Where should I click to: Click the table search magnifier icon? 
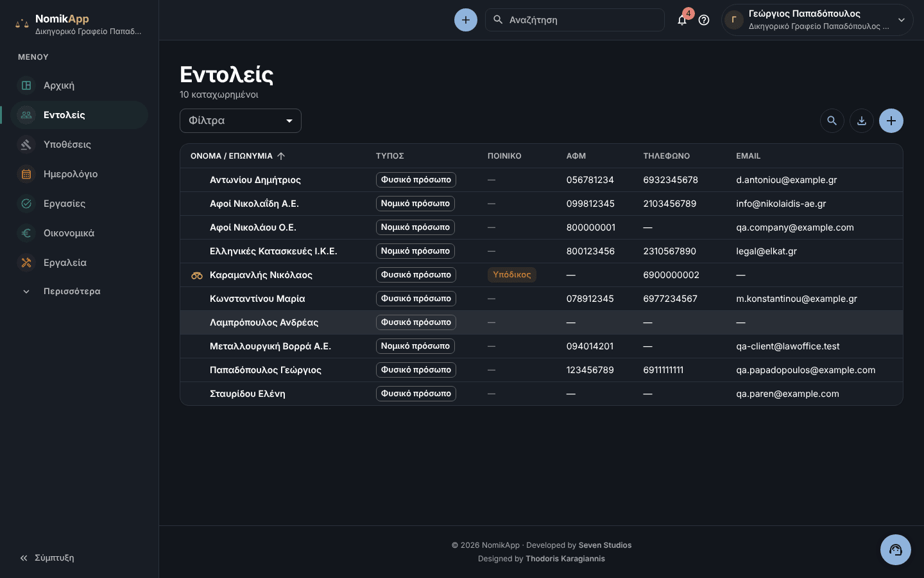tap(832, 121)
